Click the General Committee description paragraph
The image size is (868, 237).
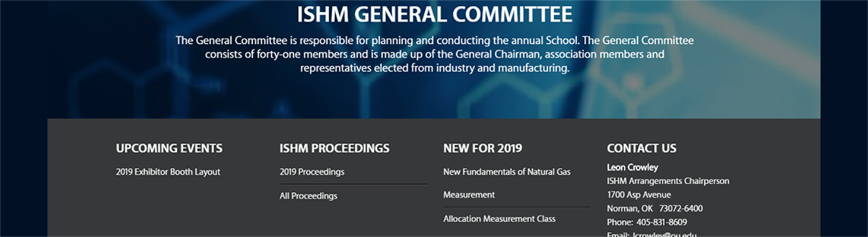coord(434,55)
